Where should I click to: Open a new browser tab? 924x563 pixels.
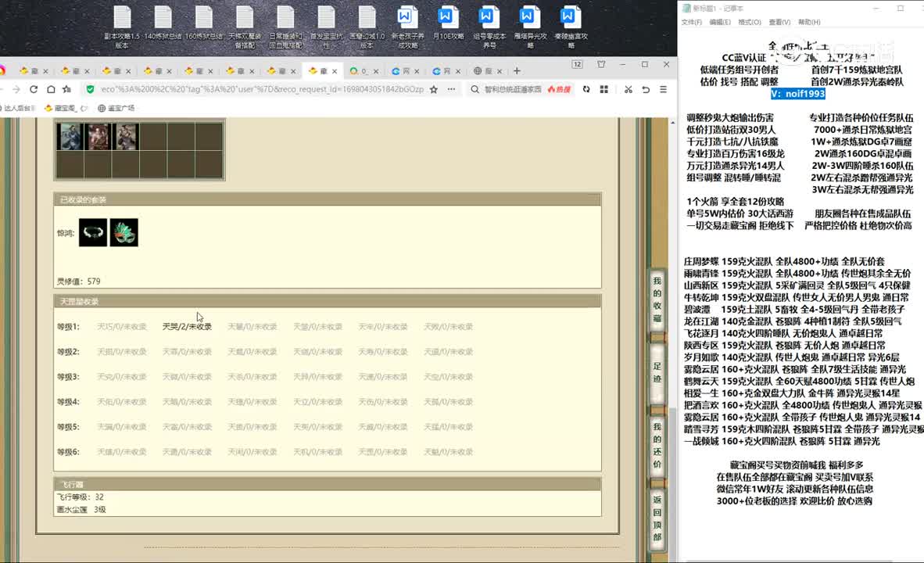coord(517,70)
